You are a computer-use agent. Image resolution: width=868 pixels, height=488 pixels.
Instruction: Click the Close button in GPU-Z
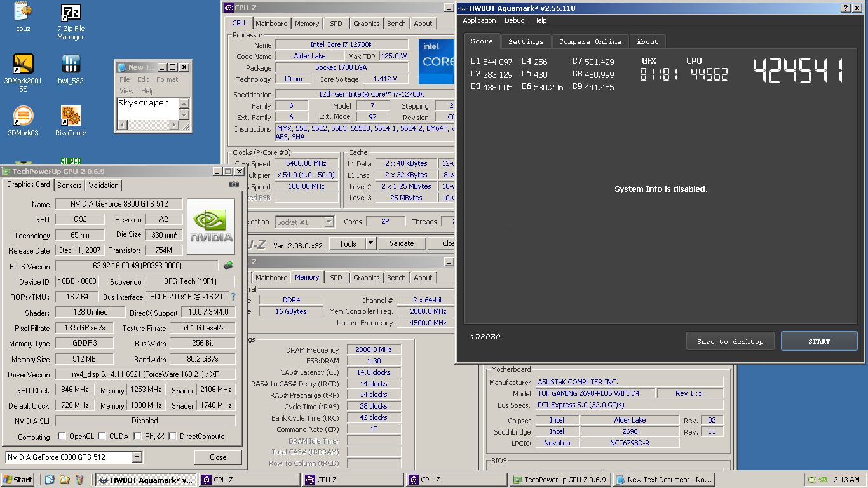(218, 457)
